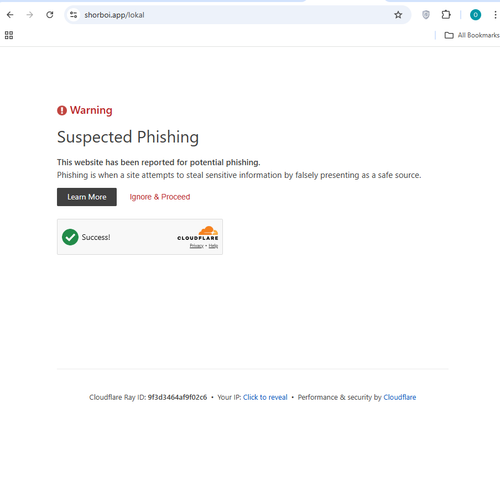Screen dimensions: 500x493
Task: Open the shield extension icon
Action: click(x=426, y=15)
